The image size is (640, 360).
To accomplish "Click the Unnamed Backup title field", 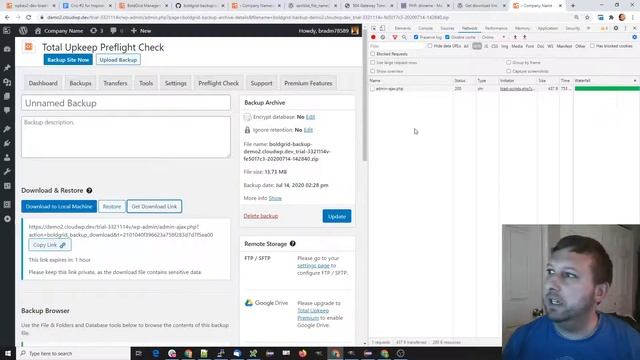I will (x=126, y=103).
